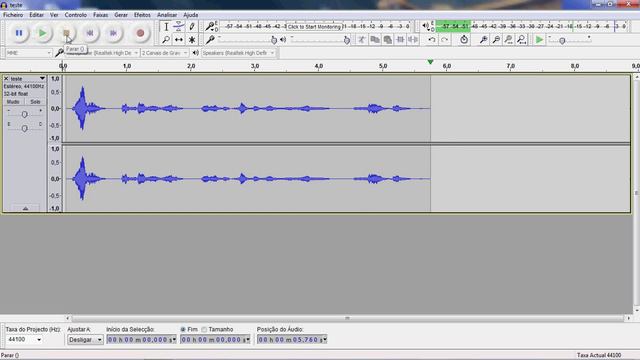Open the Controlo menu
Screen dimensions: 640x360
(x=76, y=15)
